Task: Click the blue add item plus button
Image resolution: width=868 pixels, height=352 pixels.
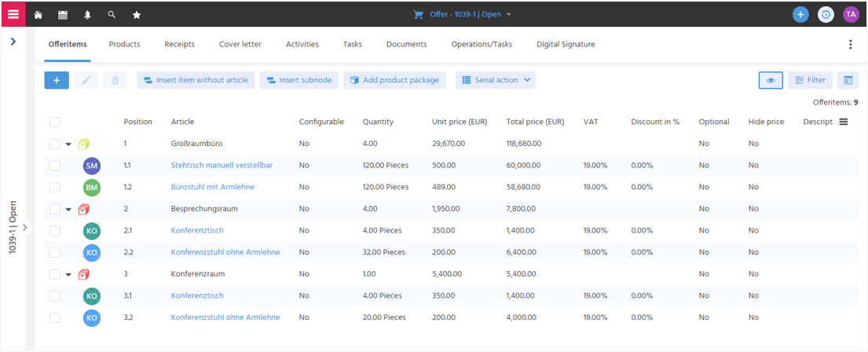Action: [x=57, y=80]
